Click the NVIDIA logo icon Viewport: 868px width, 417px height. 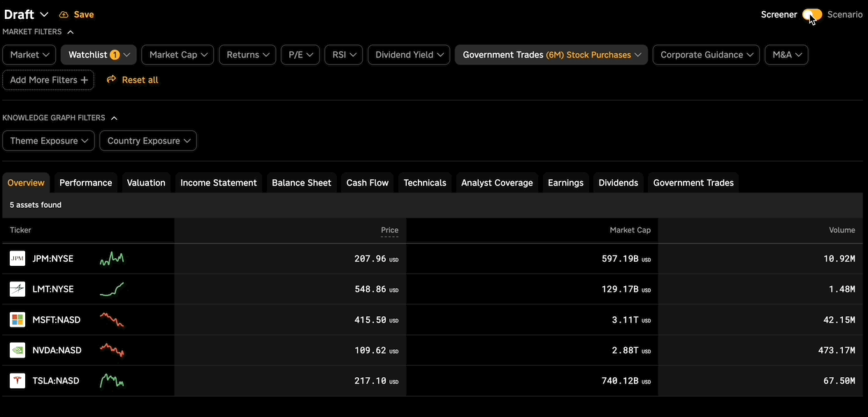click(x=17, y=350)
